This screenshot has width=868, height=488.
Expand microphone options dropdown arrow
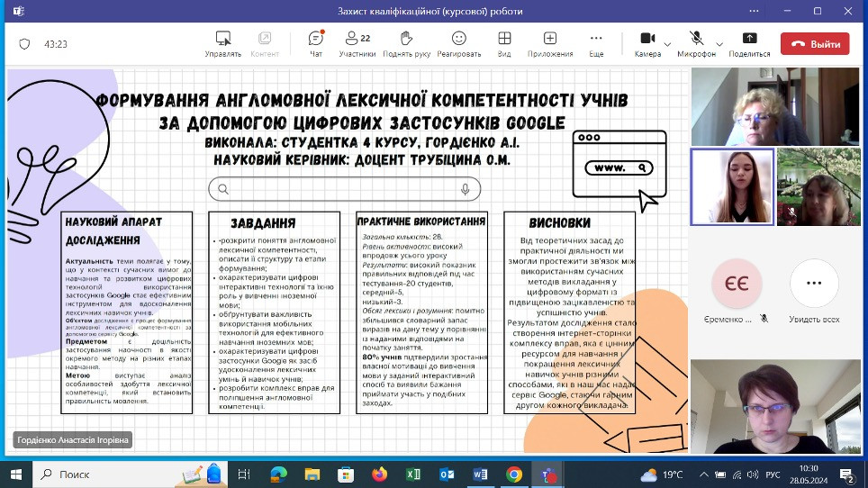719,44
